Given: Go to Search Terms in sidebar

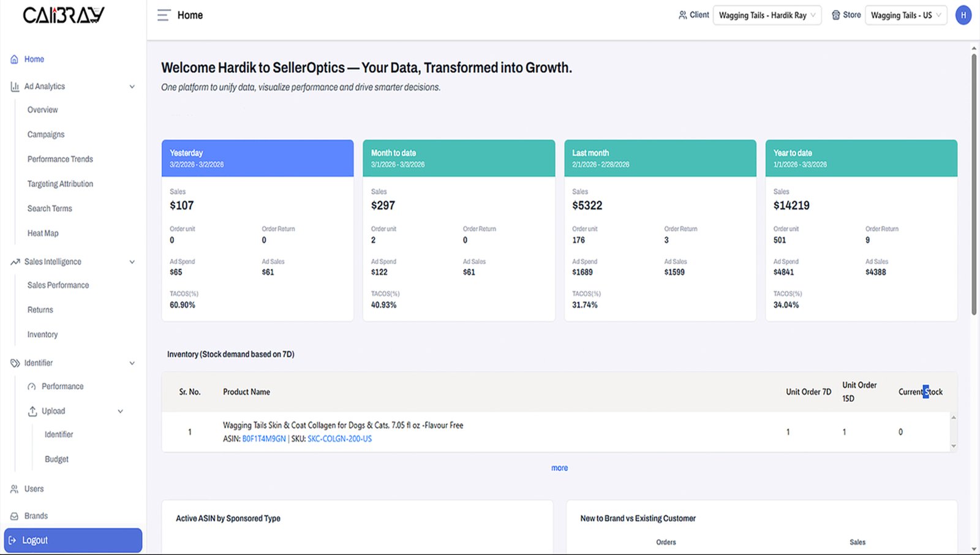Looking at the screenshot, I should tap(50, 209).
